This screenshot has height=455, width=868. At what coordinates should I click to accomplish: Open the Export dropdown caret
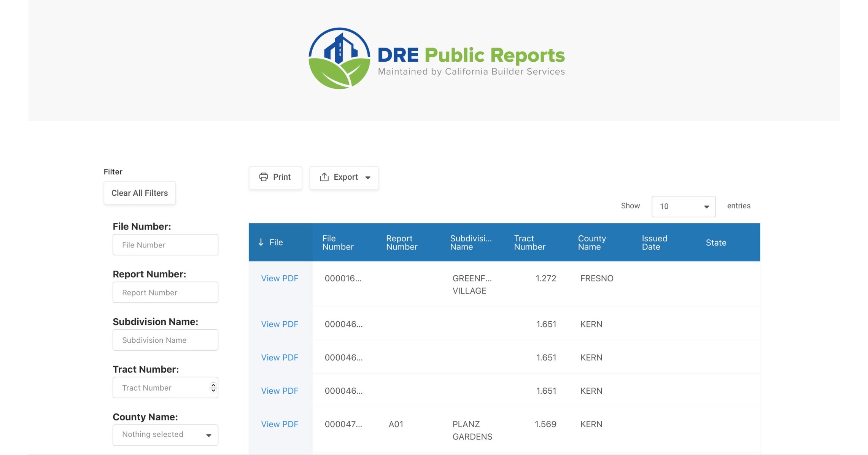(x=368, y=178)
